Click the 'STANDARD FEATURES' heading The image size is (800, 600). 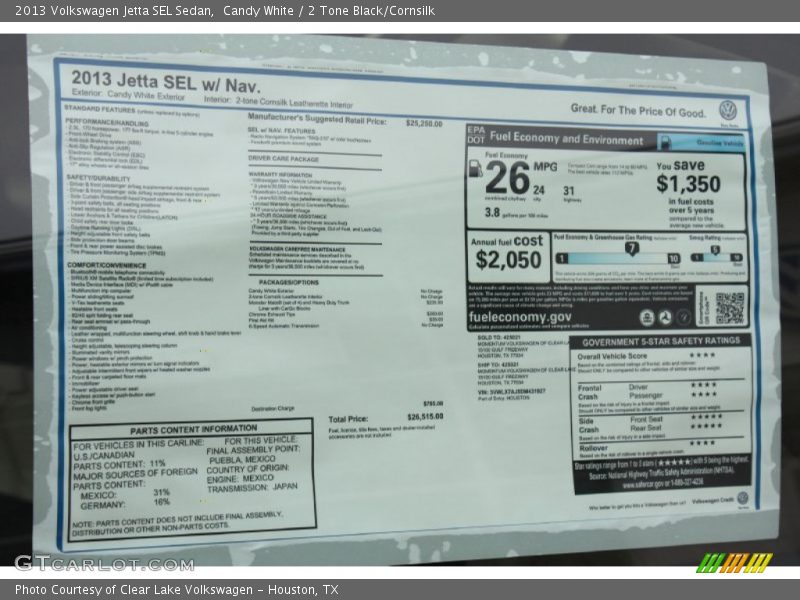coord(100,109)
